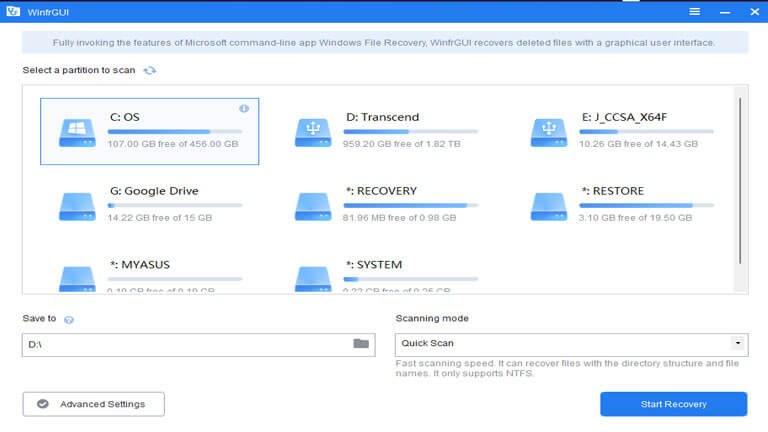Click "107.00 GB free of 456.00 GB" text
The width and height of the screenshot is (768, 432).
coord(173,144)
